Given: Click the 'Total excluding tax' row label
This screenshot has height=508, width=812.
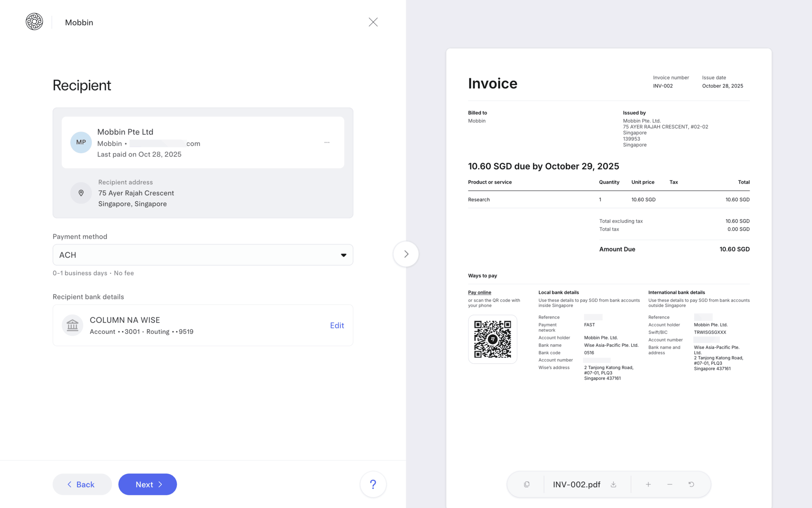Looking at the screenshot, I should [x=621, y=221].
